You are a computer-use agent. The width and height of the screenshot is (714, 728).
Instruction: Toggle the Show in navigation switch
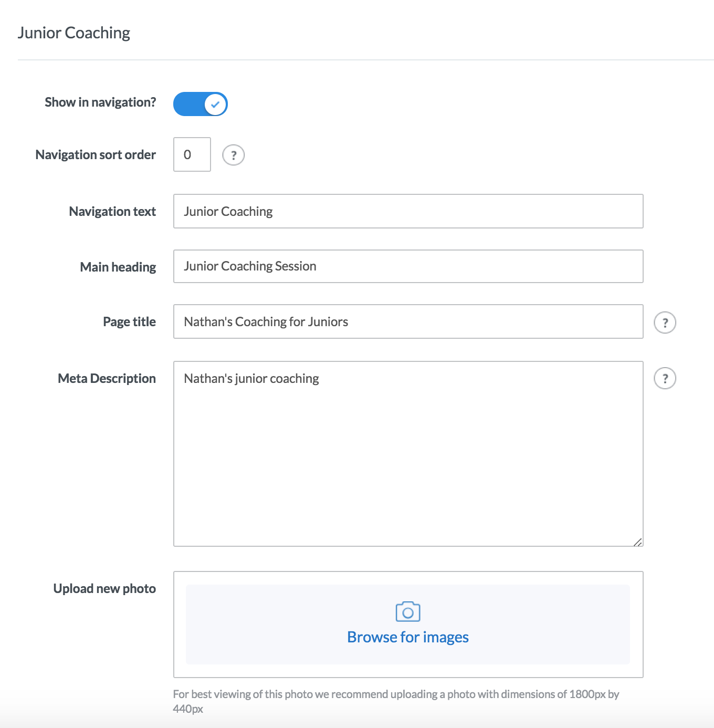tap(200, 104)
